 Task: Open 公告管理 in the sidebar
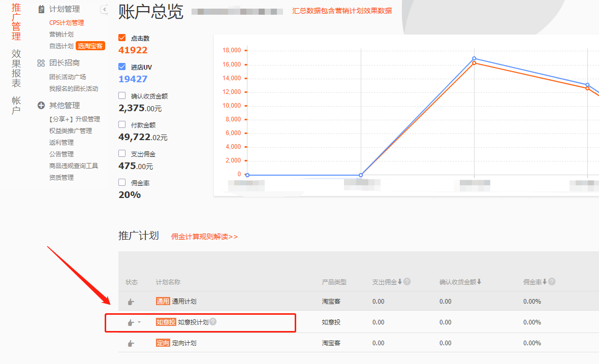coord(61,154)
